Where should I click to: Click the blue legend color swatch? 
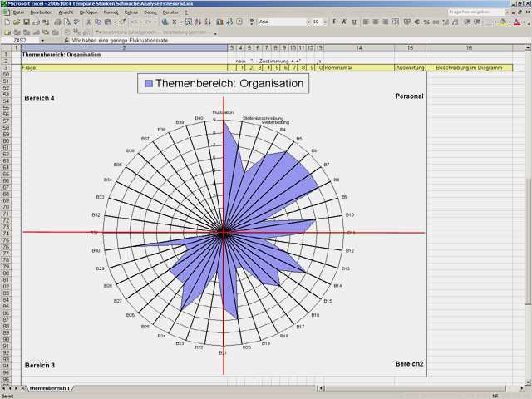pyautogui.click(x=149, y=83)
